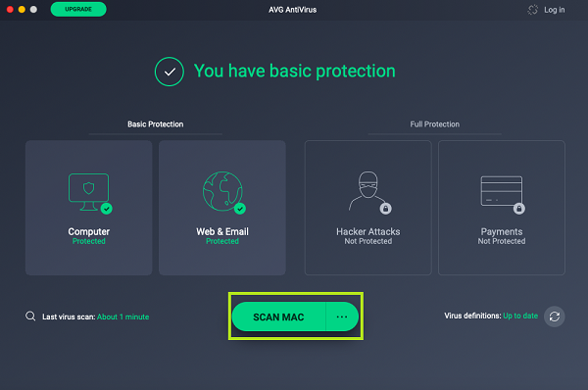Click 'Protected' status under Computer

click(89, 241)
